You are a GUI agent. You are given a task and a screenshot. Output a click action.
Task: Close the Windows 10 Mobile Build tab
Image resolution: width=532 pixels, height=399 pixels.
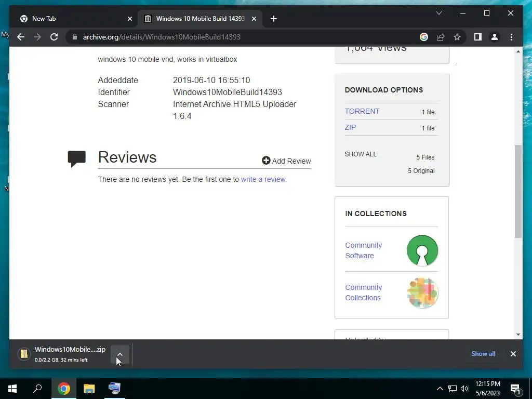(254, 19)
